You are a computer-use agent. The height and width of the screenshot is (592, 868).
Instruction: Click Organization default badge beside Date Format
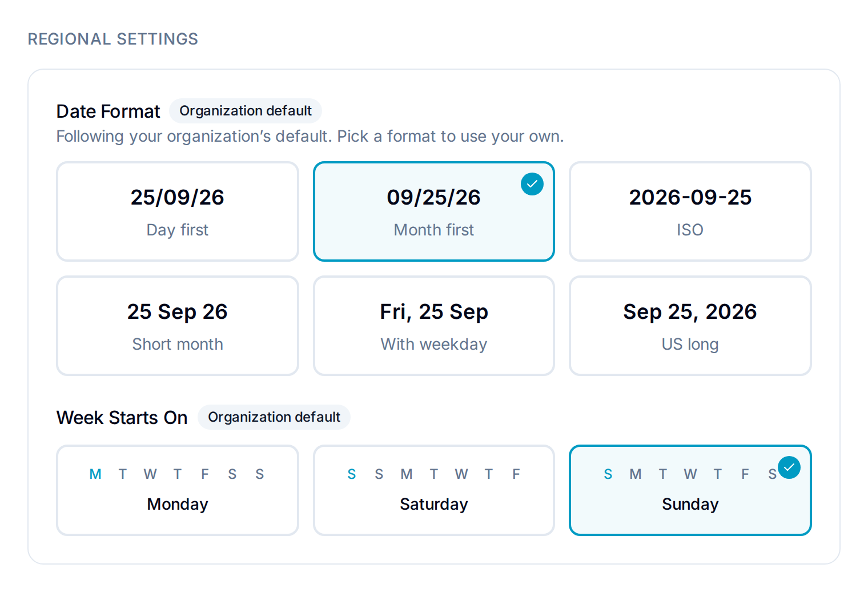[246, 111]
